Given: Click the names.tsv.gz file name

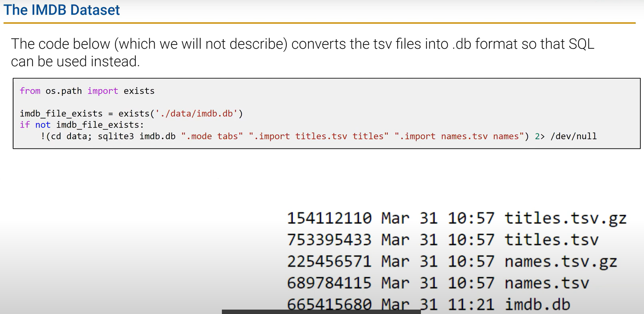Looking at the screenshot, I should click(x=560, y=262).
